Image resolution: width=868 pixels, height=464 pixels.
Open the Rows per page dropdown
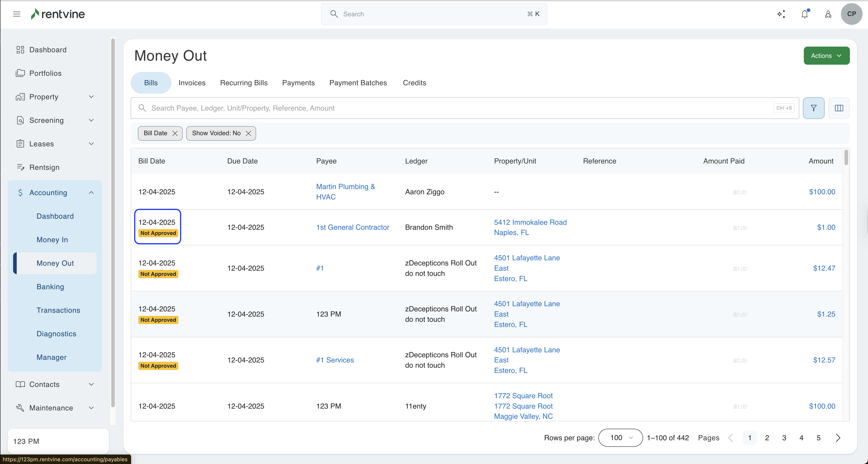[620, 438]
